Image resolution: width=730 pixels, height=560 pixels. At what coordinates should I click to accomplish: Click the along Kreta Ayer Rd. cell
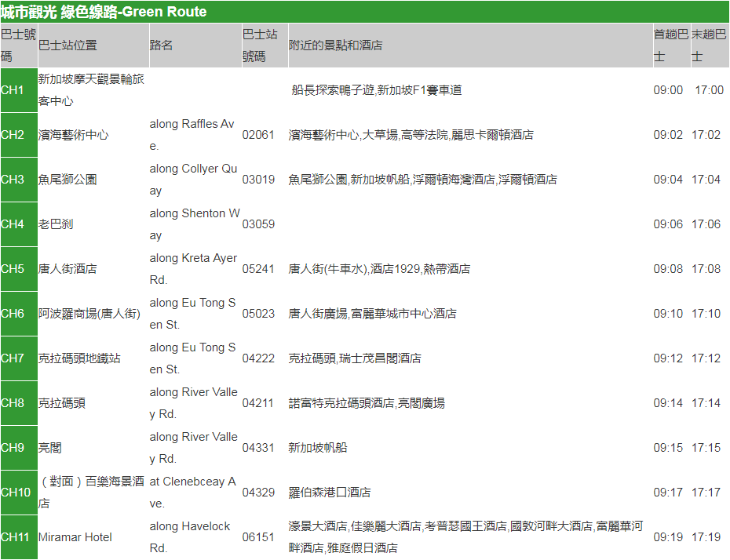pos(193,269)
